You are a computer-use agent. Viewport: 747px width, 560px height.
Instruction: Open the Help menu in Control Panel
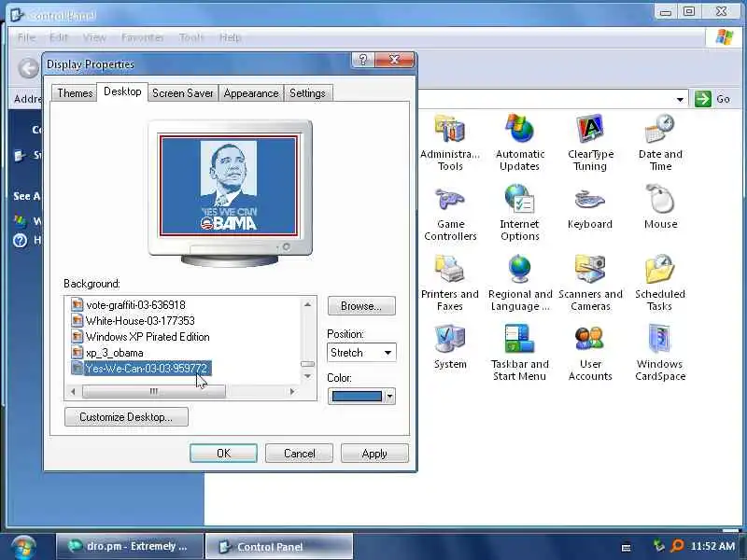tap(230, 37)
